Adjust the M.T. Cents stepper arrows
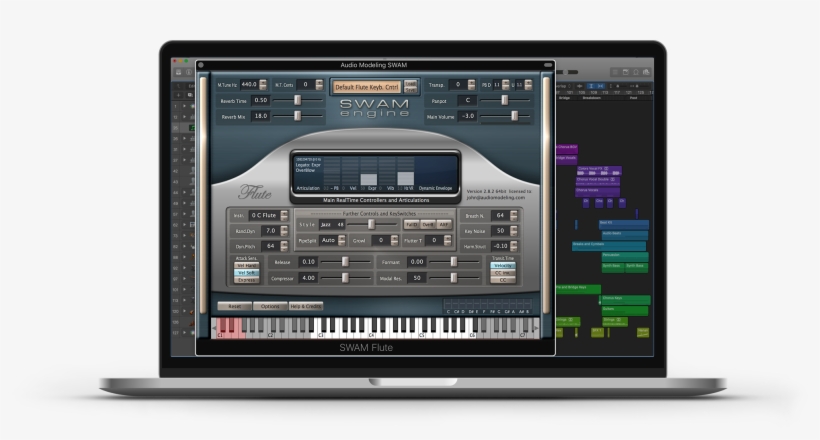This screenshot has width=820, height=440. 319,85
